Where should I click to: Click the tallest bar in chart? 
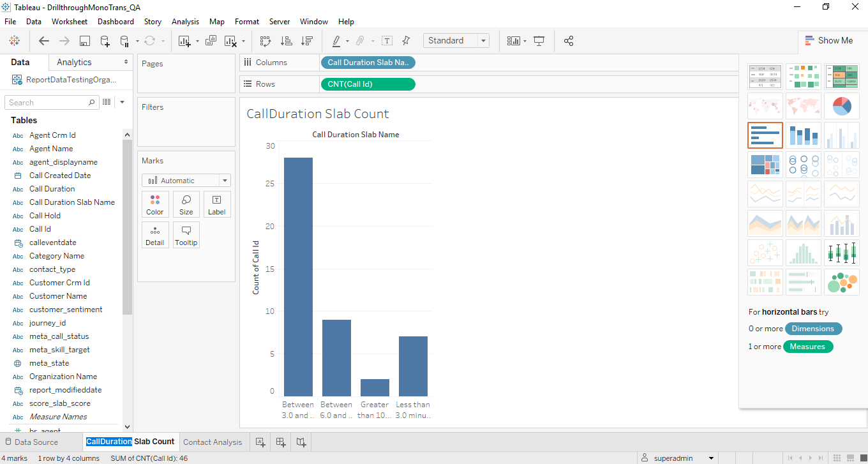point(298,277)
